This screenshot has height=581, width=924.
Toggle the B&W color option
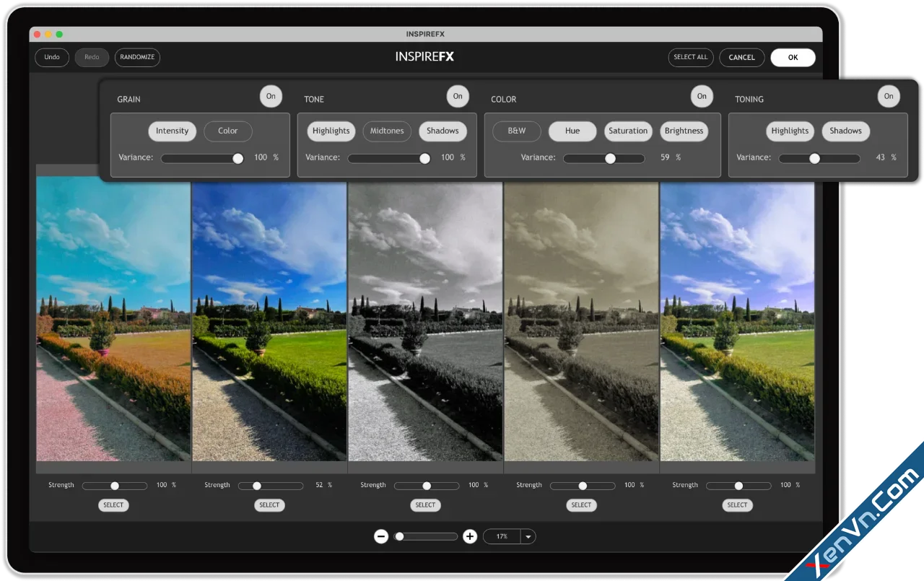[517, 131]
